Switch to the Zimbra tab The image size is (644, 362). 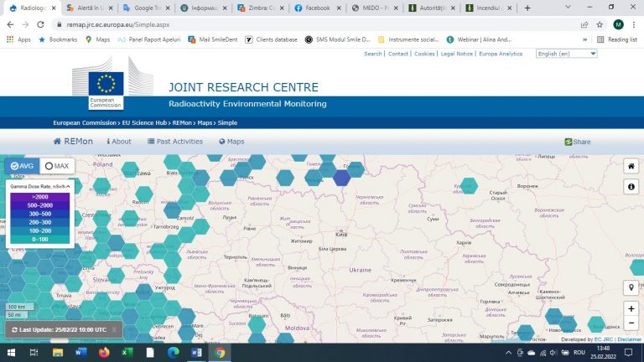pyautogui.click(x=261, y=8)
